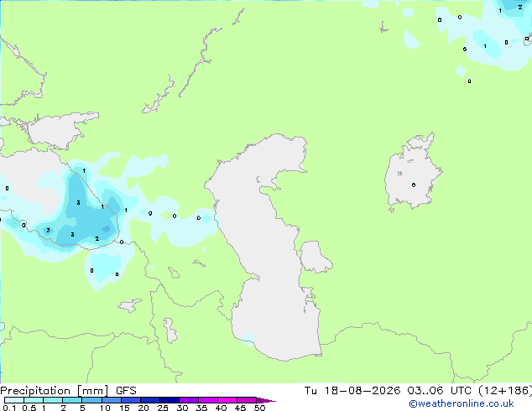Click the legend tick label '15'
Image resolution: width=532 pixels, height=411 pixels.
(x=124, y=408)
